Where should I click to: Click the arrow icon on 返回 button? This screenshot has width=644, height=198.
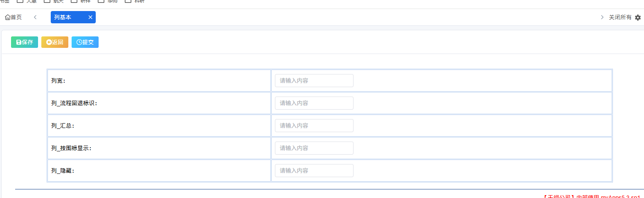tap(49, 42)
